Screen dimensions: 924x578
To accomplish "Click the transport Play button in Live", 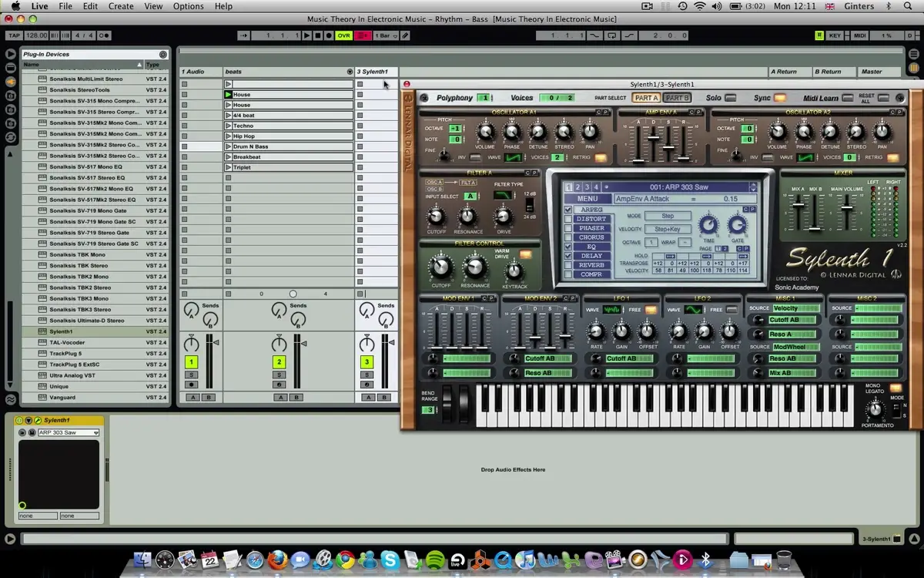I will [x=307, y=35].
